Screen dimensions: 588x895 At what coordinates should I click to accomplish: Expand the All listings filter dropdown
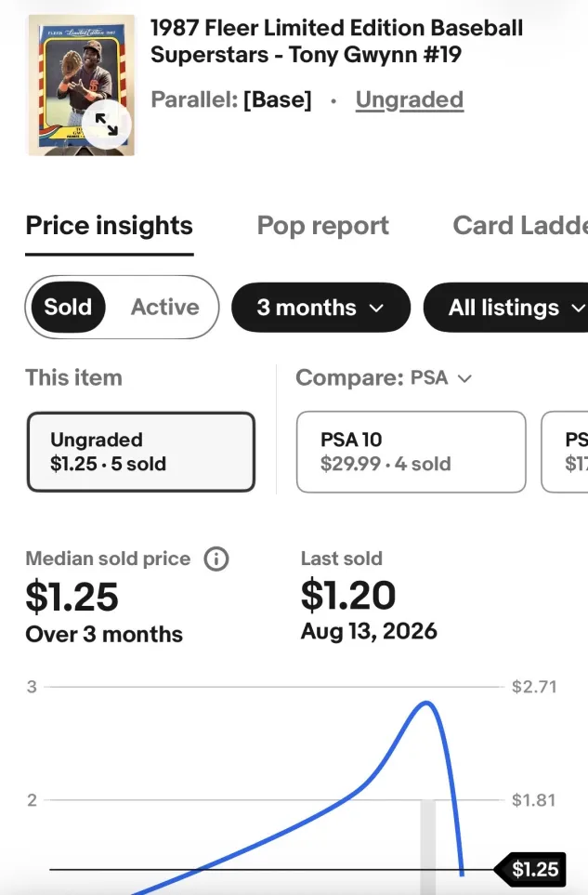pyautogui.click(x=507, y=308)
